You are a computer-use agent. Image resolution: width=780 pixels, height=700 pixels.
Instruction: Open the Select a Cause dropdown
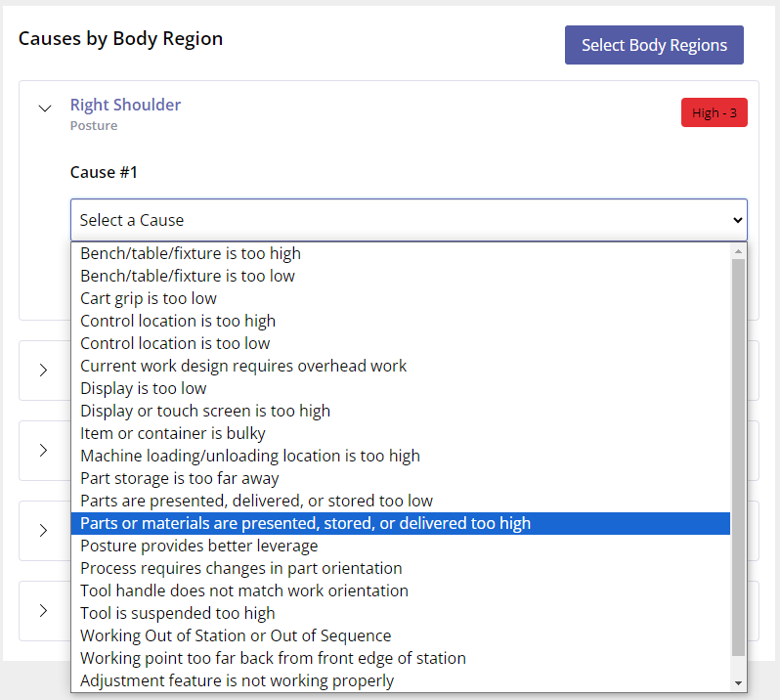click(x=409, y=220)
